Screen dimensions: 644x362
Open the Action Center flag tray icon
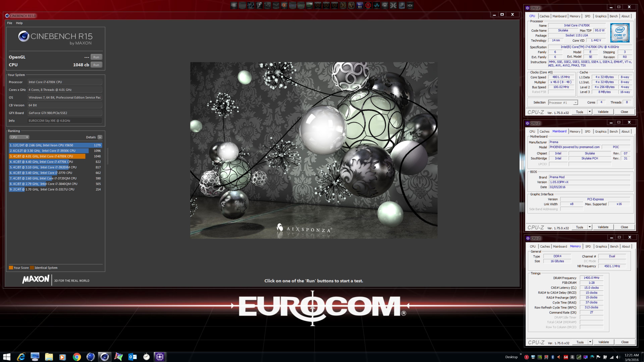click(x=599, y=357)
